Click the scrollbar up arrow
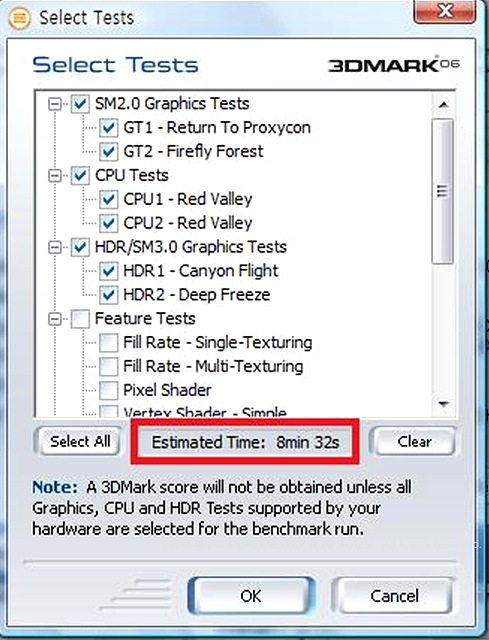The width and height of the screenshot is (489, 640). pos(443,105)
